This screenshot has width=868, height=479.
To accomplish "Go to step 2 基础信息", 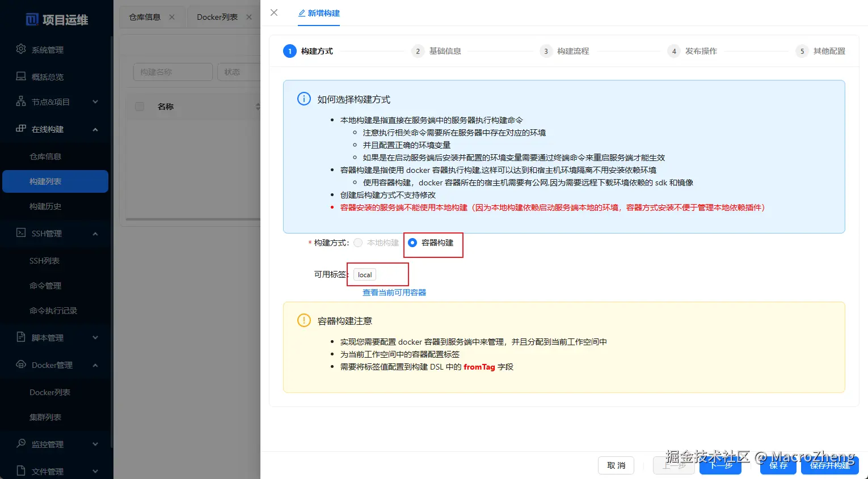I will point(436,51).
